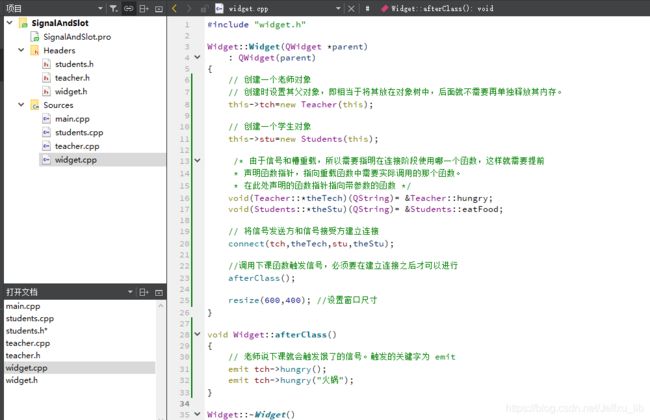The height and width of the screenshot is (420, 650).
Task: Select the SignalAndSlot project root
Action: pyautogui.click(x=60, y=23)
